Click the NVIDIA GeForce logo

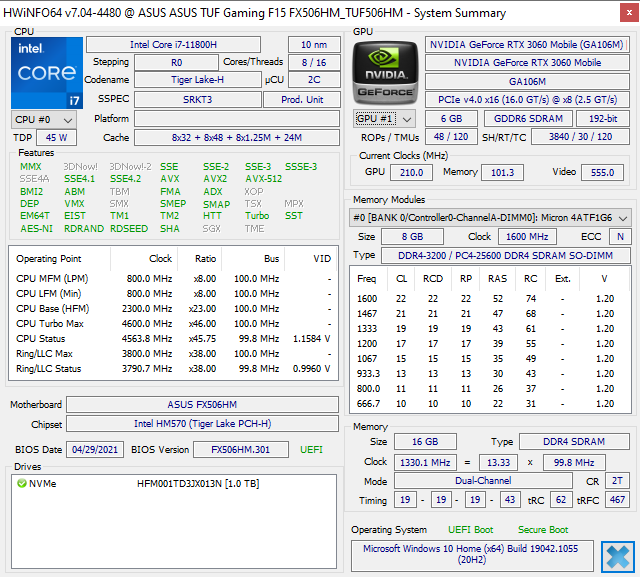[384, 71]
